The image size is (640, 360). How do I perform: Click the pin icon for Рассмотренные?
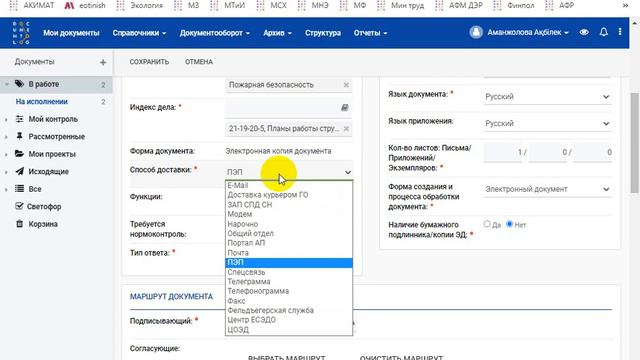(x=19, y=136)
